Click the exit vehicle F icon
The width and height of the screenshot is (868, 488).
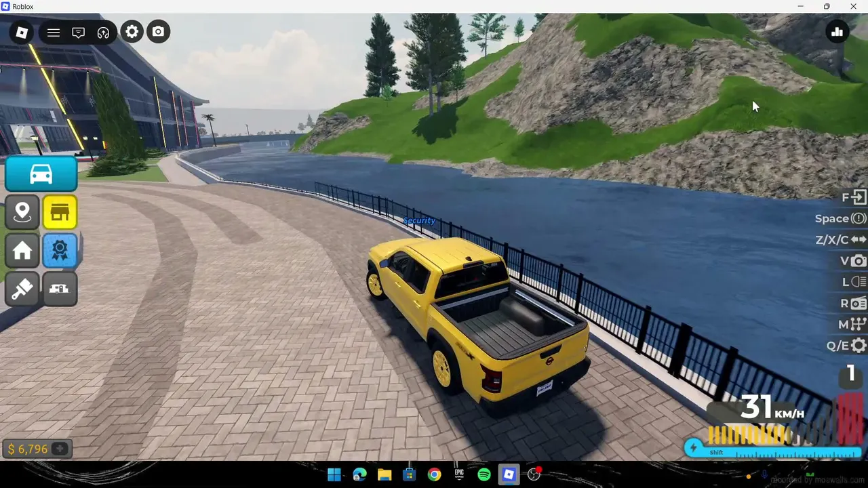(859, 197)
